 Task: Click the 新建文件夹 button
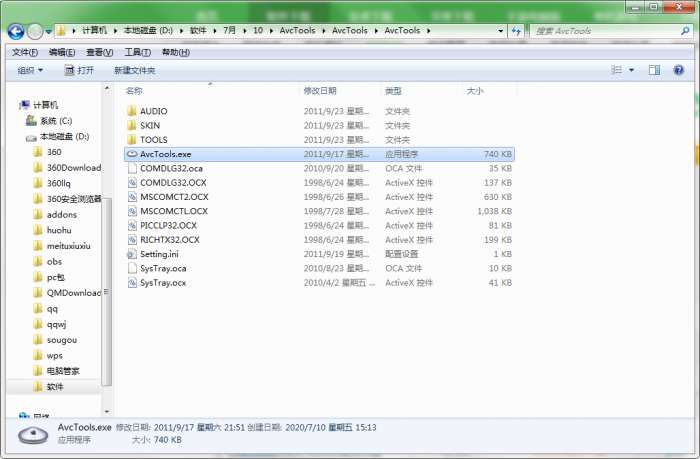click(x=134, y=70)
